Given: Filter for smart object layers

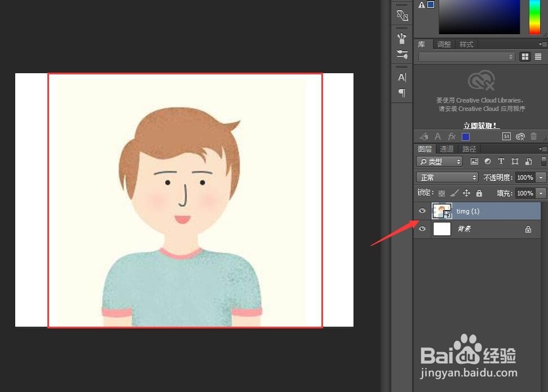Looking at the screenshot, I should [x=528, y=161].
